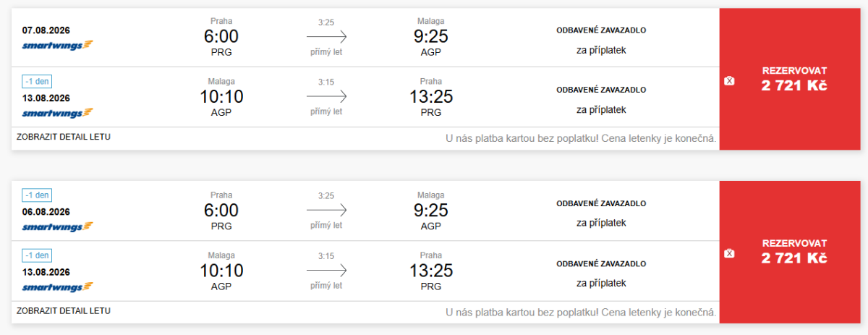868x335 pixels.
Task: Click Smartwings logo on second card's return flight
Action: pyautogui.click(x=57, y=287)
